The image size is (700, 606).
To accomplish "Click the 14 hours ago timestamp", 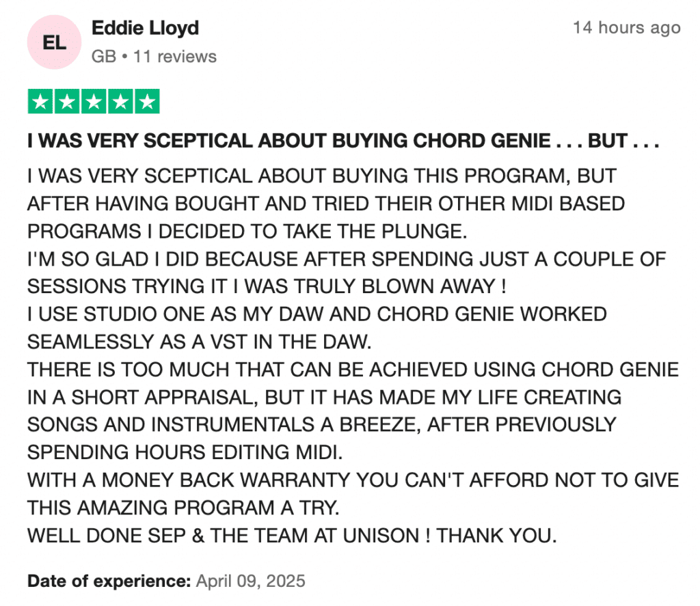I will [x=627, y=27].
